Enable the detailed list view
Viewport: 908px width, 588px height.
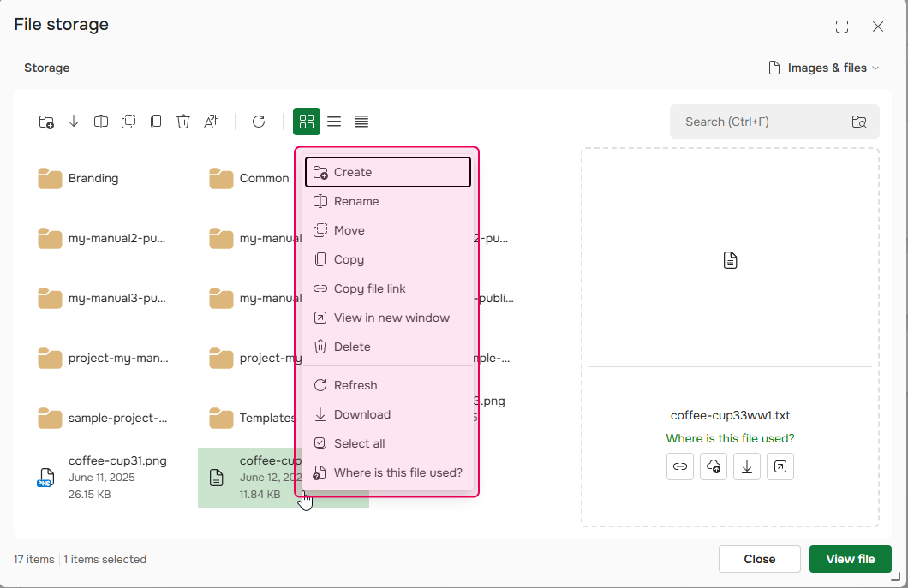(361, 122)
